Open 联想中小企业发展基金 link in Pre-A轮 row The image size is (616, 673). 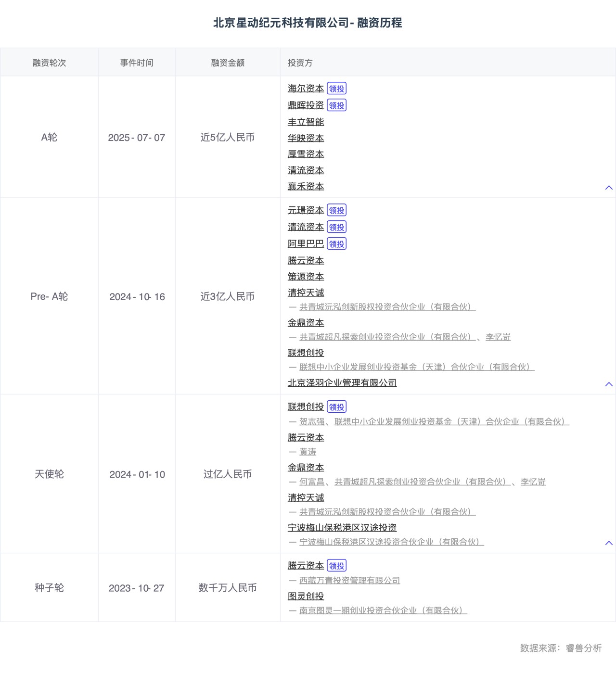[417, 367]
